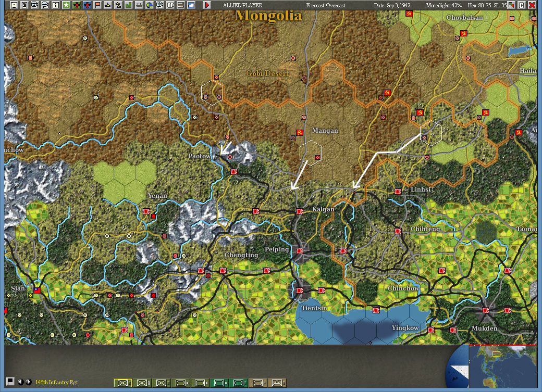Image resolution: width=542 pixels, height=392 pixels.
Task: Click the Japanese base marker below Paotow
Action: (234, 171)
